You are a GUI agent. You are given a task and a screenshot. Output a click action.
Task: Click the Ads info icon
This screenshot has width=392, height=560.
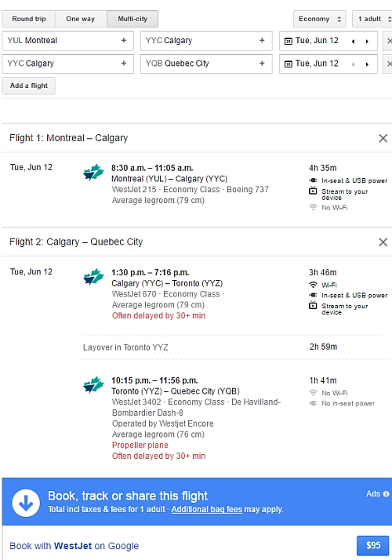tap(386, 494)
